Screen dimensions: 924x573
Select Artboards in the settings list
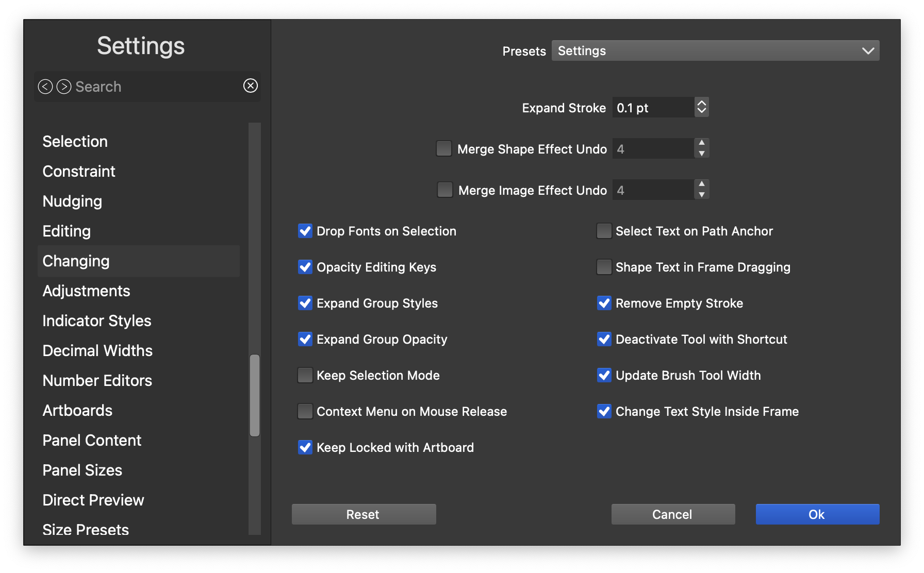pyautogui.click(x=77, y=410)
